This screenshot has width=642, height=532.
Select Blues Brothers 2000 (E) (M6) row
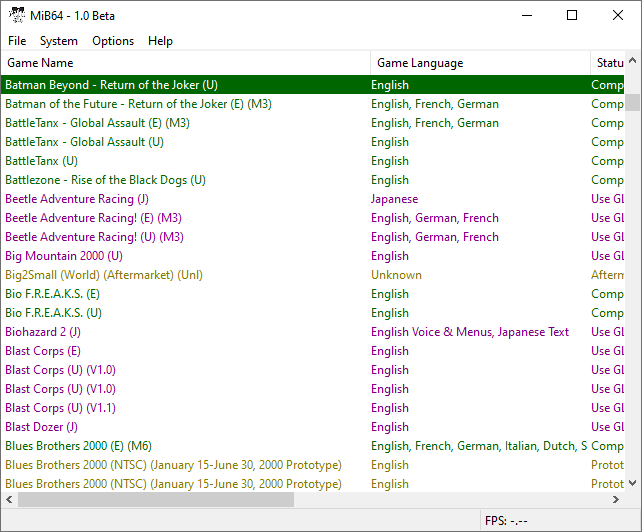(78, 446)
